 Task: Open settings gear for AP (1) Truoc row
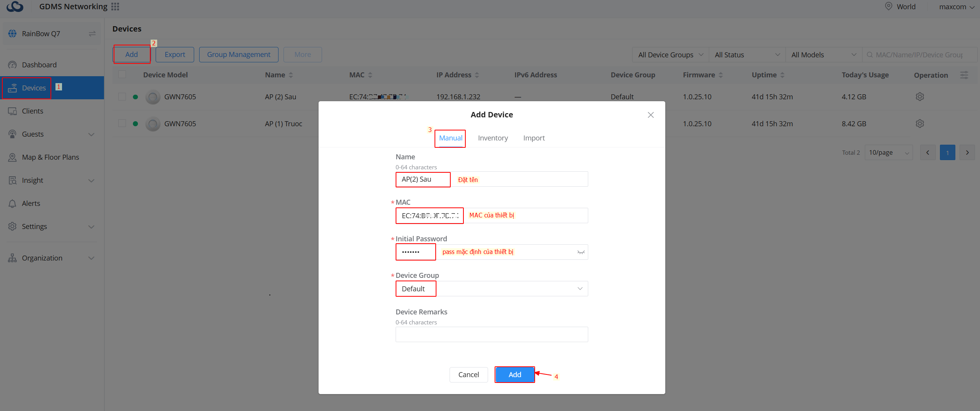click(920, 124)
